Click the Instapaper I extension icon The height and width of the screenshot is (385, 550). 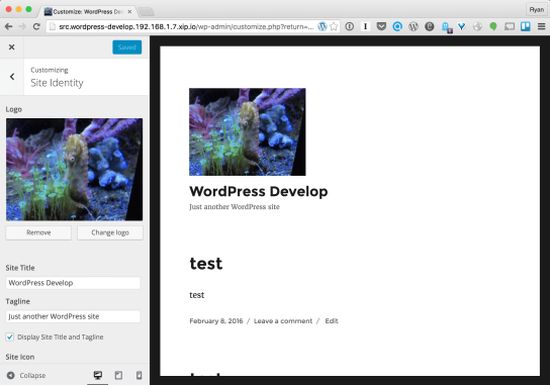coord(365,26)
